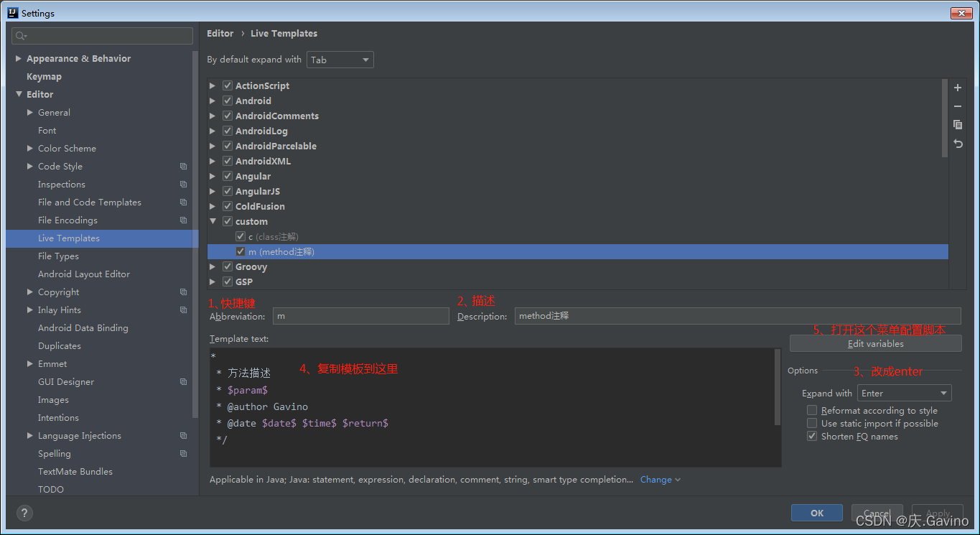Remove the selected template using the minus icon

[x=958, y=106]
